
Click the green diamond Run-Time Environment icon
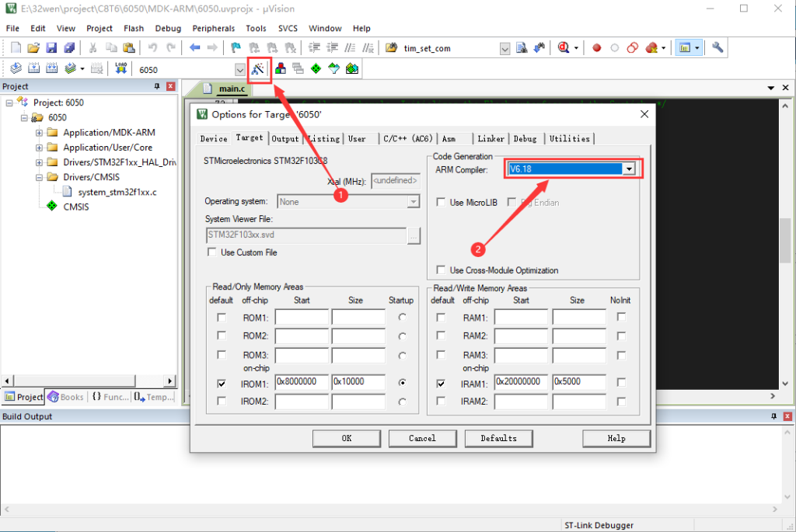coord(316,68)
